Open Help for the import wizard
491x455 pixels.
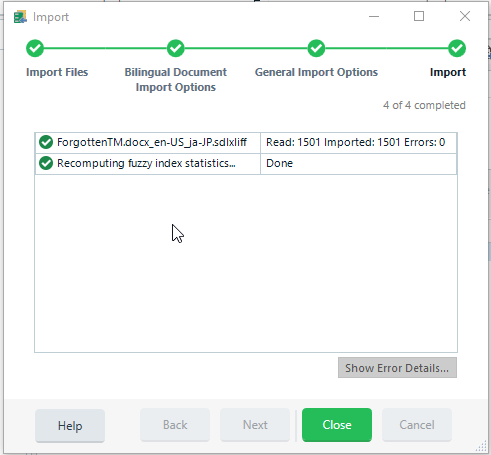(70, 426)
